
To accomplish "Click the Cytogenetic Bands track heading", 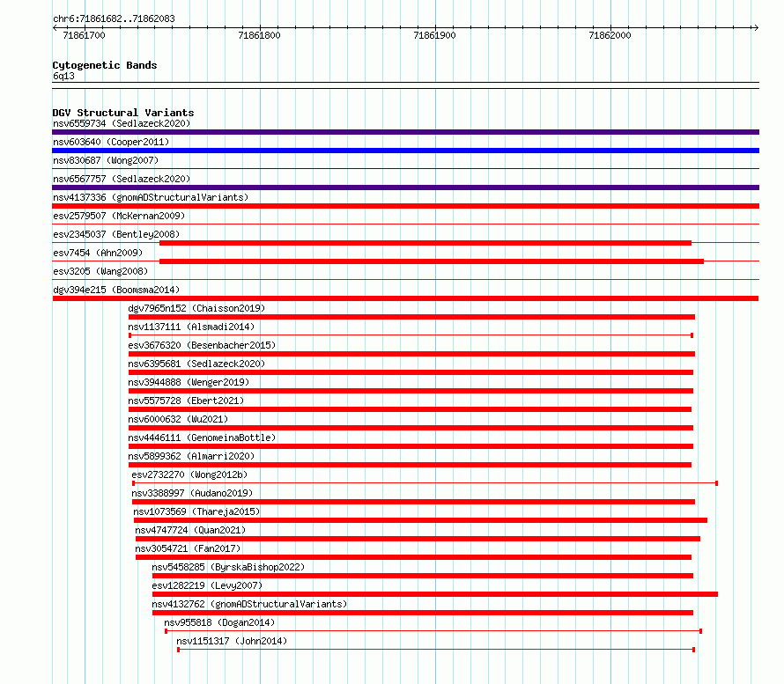I will pyautogui.click(x=105, y=65).
